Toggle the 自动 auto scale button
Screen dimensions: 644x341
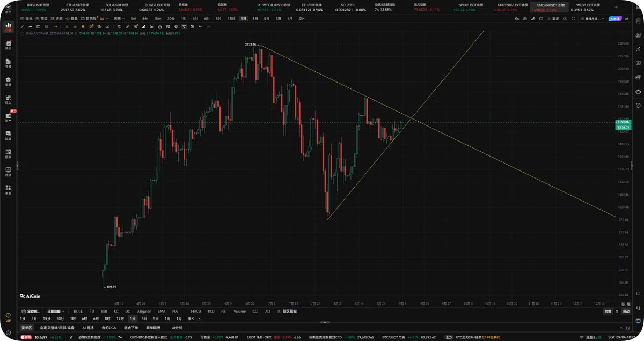(x=626, y=311)
